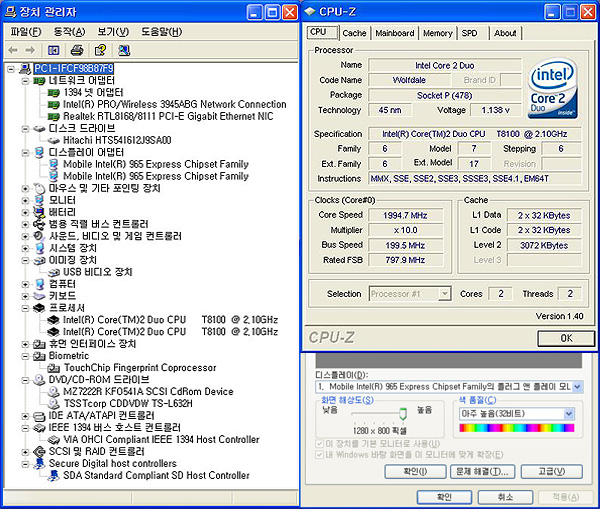The height and width of the screenshot is (511, 600).
Task: Expand the 시스템 장치 tree node
Action: pyautogui.click(x=25, y=248)
